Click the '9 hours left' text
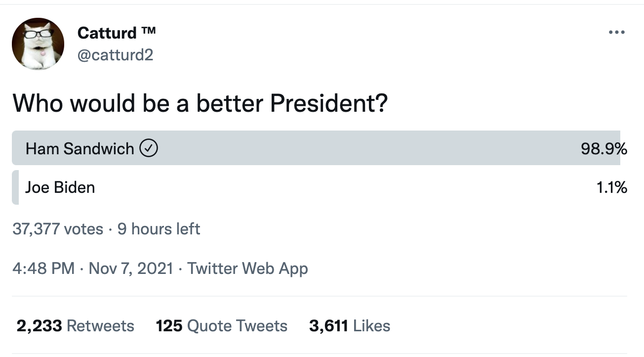Image resolution: width=644 pixels, height=357 pixels. (159, 229)
